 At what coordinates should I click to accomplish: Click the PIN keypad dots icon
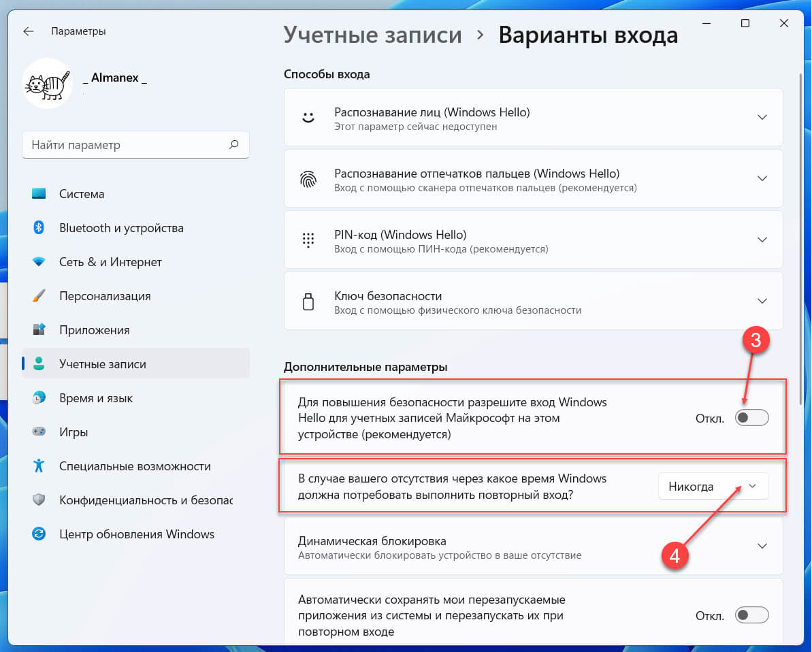point(308,240)
